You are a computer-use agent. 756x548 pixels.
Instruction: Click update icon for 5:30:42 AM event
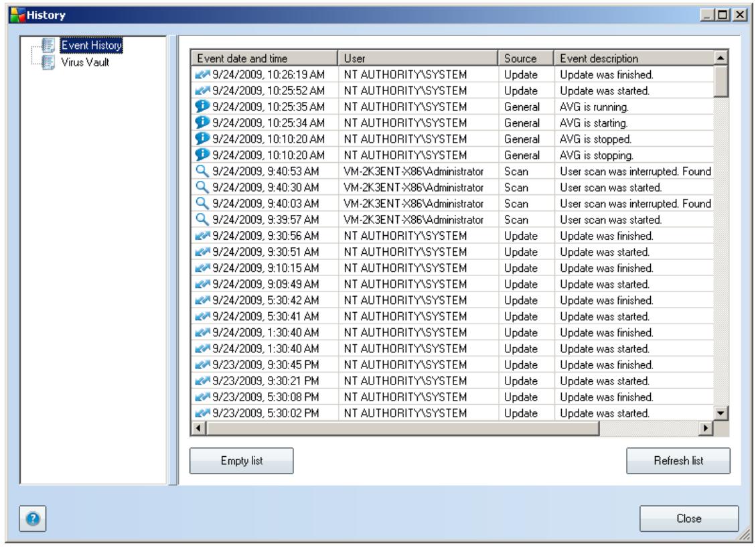tap(202, 300)
